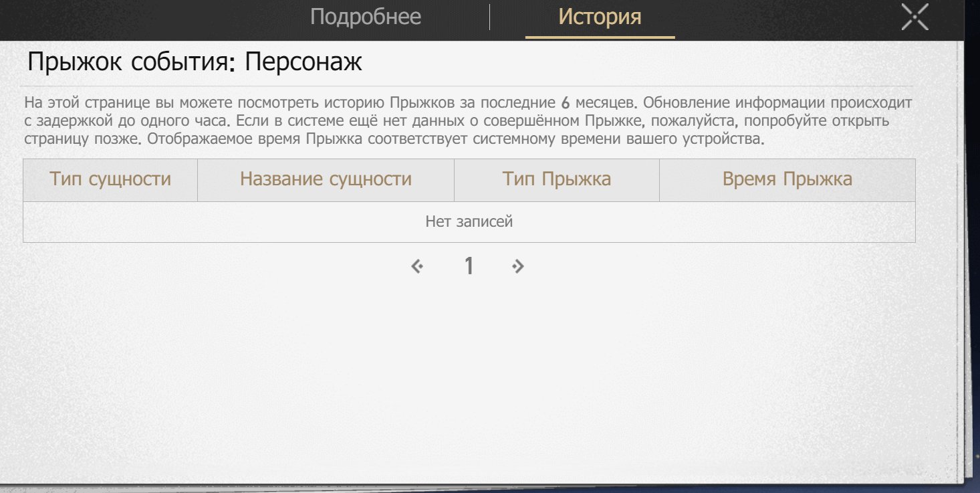This screenshot has height=493, width=980.
Task: Go to previous page arrow
Action: click(x=417, y=266)
